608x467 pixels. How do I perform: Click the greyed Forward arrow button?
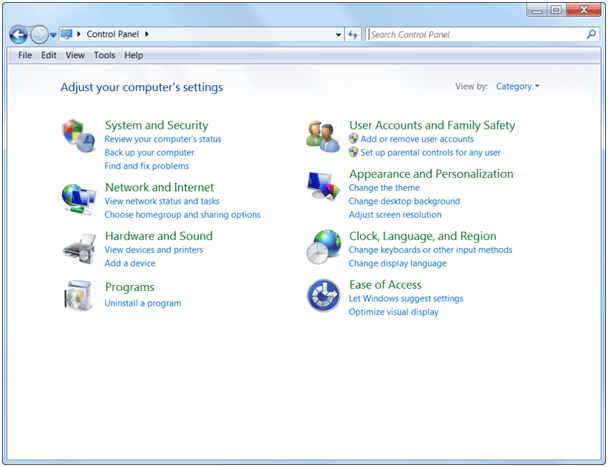pos(39,35)
